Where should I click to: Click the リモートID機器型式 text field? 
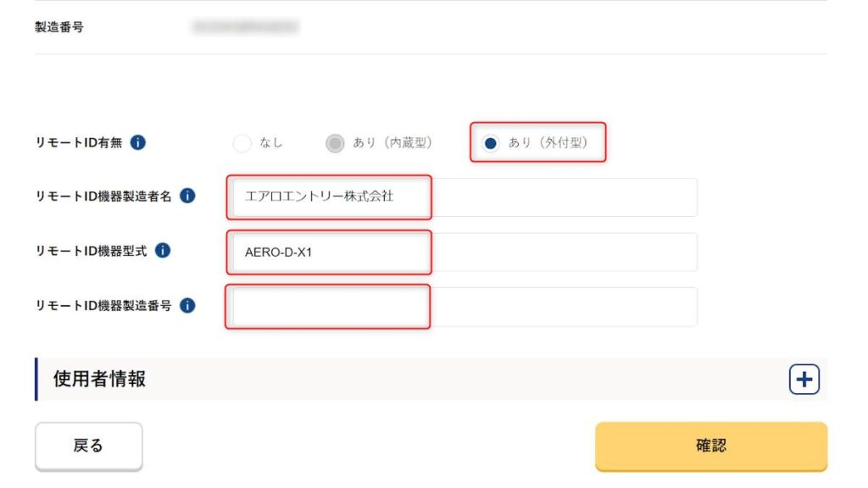[x=462, y=252]
